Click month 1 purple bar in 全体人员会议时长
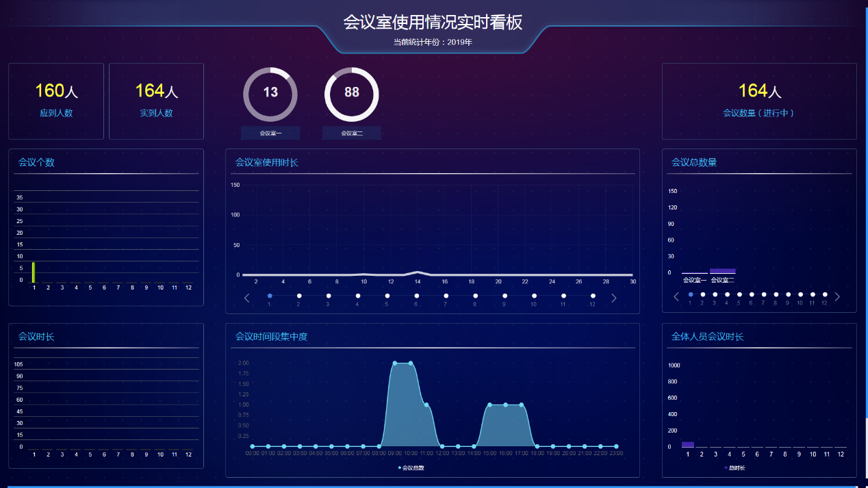Screen dimensions: 868x488 688,445
